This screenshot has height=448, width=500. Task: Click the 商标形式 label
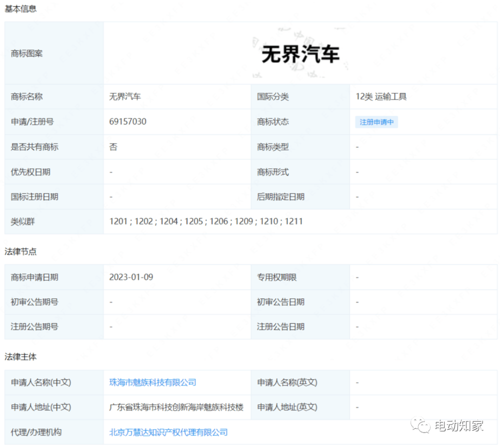pos(272,172)
